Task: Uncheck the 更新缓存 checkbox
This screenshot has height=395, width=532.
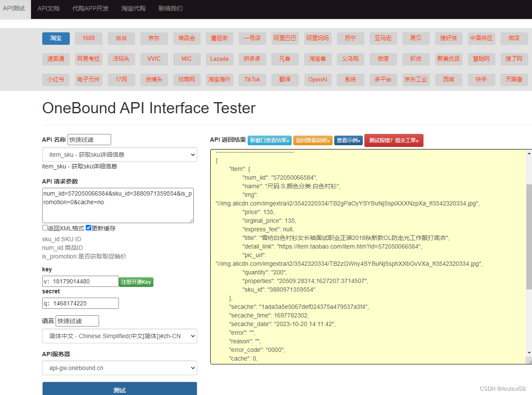Action: pos(88,228)
